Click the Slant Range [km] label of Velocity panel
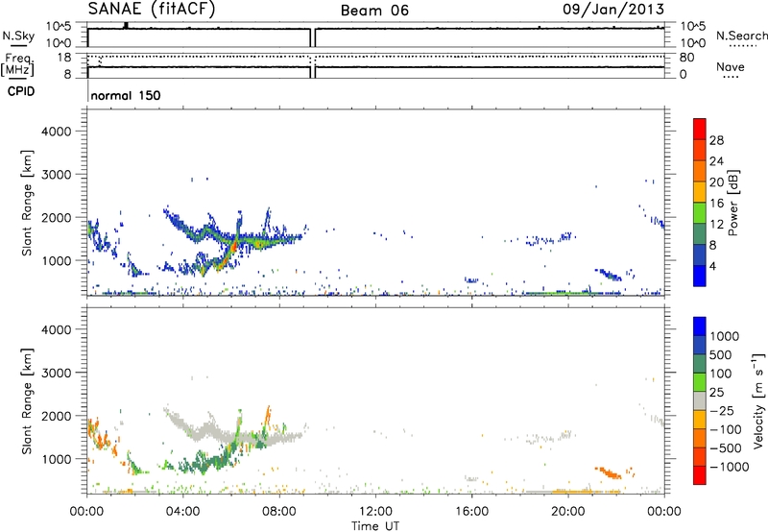The width and height of the screenshot is (768, 532). pyautogui.click(x=27, y=401)
